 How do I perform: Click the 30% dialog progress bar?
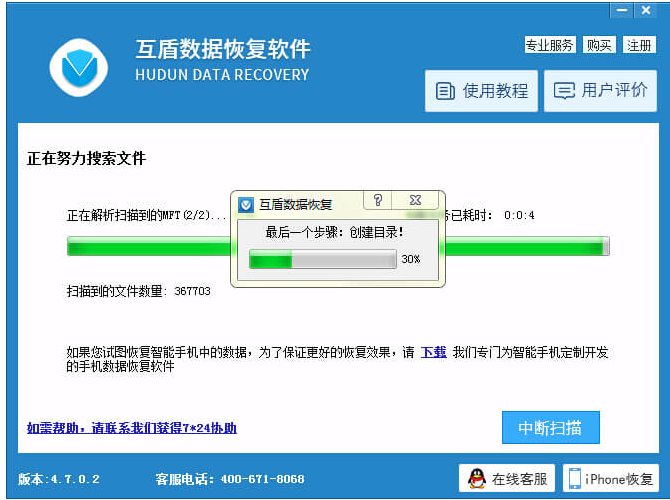[322, 259]
